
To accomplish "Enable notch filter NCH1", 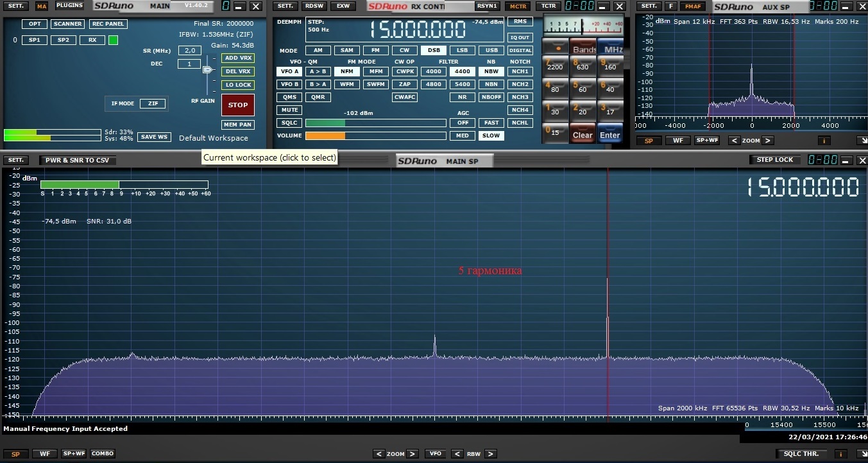I will click(520, 71).
